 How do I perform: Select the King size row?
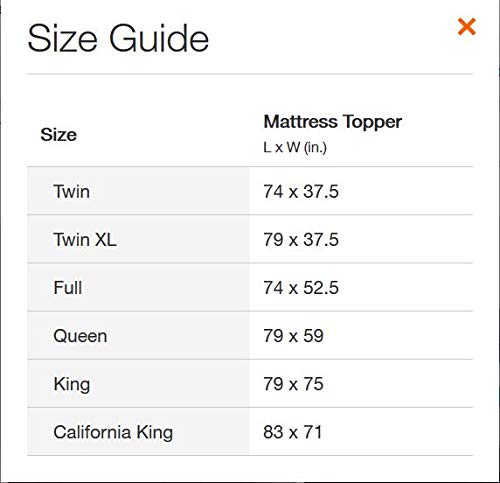(x=250, y=384)
